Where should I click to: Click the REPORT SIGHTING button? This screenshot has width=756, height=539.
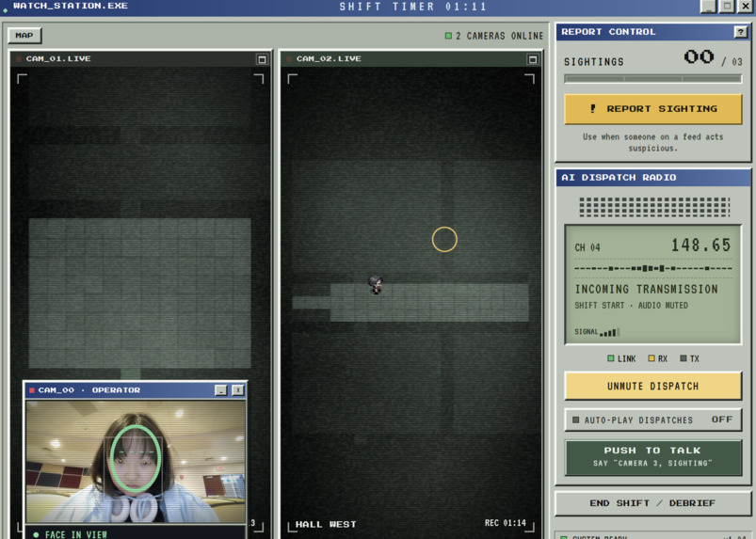tap(652, 109)
